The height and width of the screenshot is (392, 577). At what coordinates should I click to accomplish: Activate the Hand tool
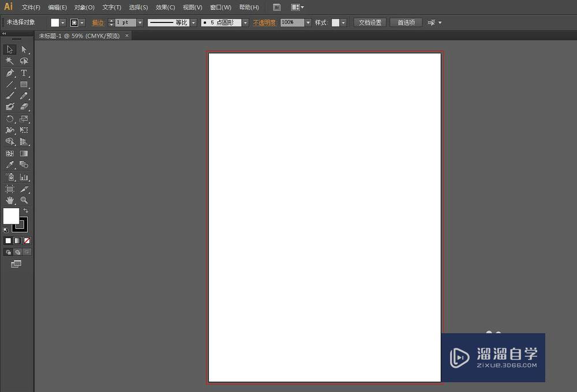[x=10, y=200]
